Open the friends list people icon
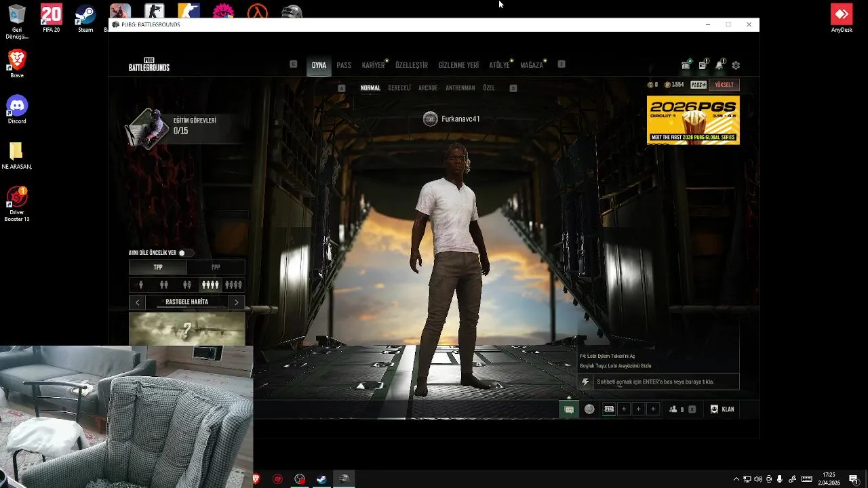This screenshot has height=488, width=868. 673,409
